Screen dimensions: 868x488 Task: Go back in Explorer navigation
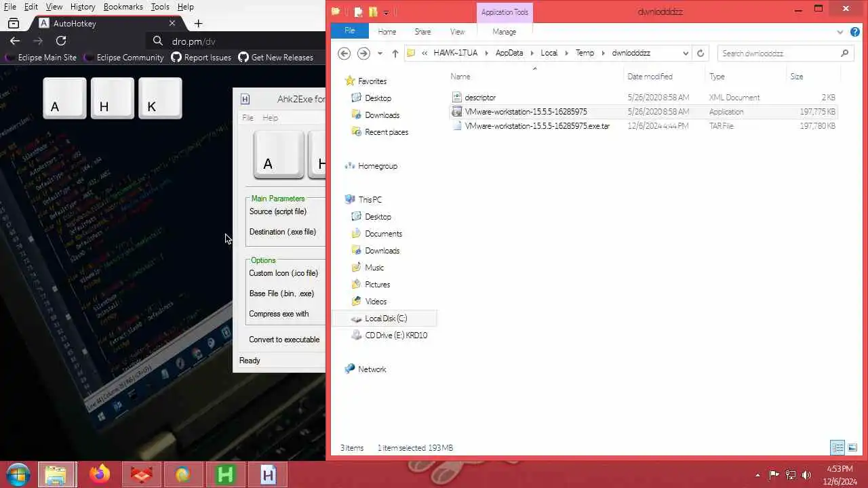pos(344,53)
